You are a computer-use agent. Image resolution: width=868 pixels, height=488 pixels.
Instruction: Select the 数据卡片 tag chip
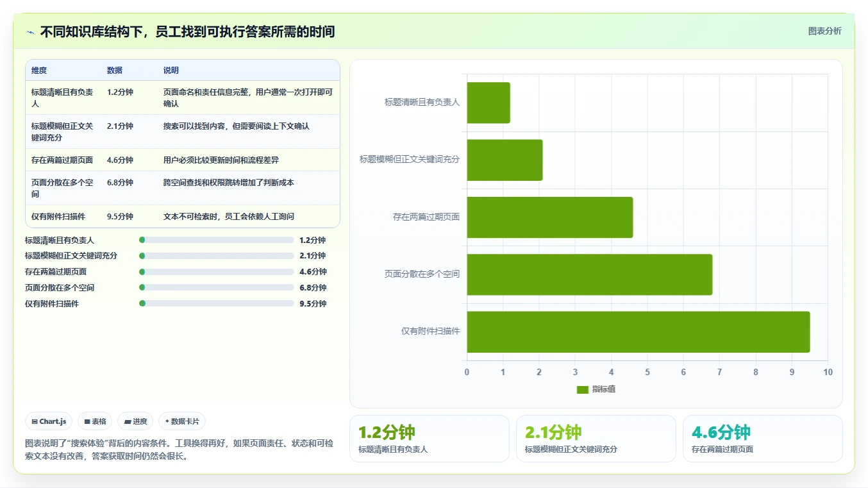[182, 421]
